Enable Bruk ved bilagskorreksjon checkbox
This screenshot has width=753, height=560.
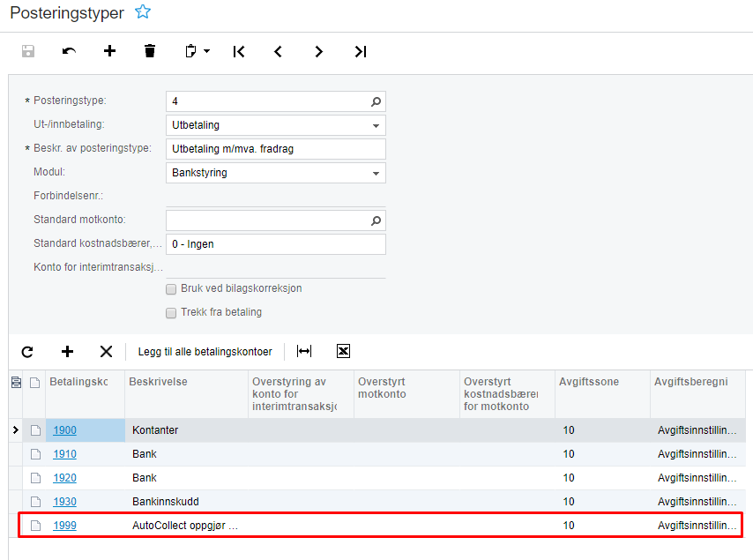click(x=171, y=289)
